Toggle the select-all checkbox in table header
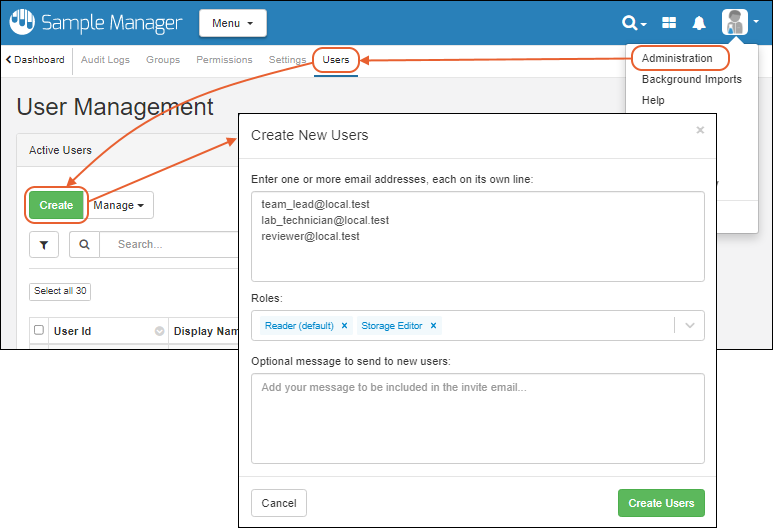This screenshot has height=528, width=773. coord(39,331)
